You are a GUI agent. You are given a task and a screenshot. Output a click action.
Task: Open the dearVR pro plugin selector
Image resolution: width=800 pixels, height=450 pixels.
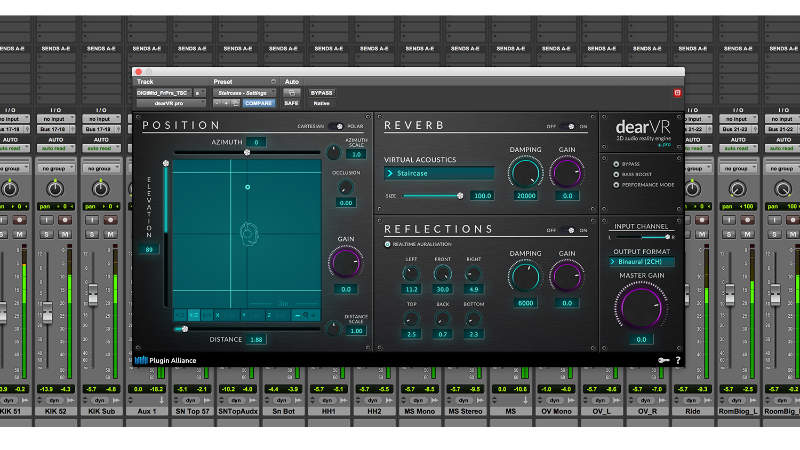[171, 103]
